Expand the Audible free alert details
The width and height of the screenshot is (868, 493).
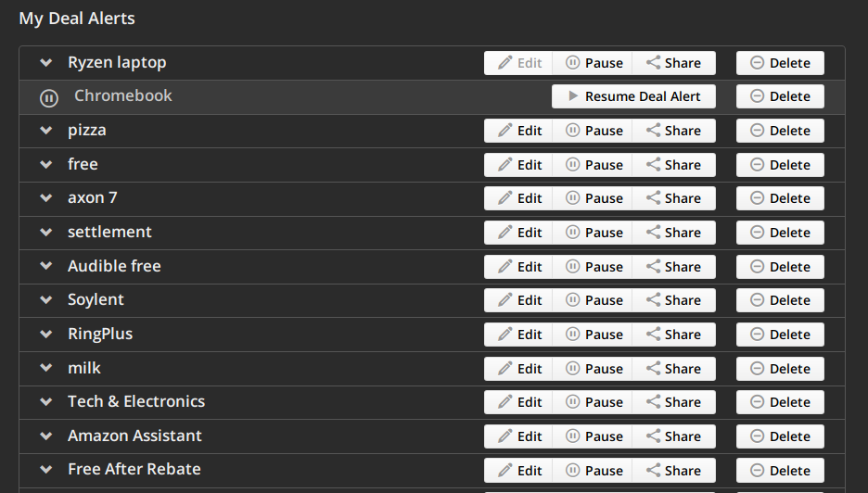click(x=45, y=266)
